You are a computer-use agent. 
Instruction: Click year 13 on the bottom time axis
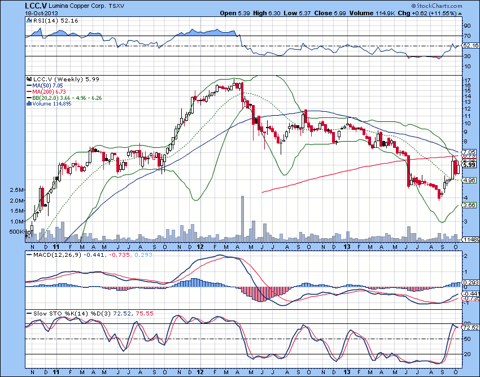(347, 372)
